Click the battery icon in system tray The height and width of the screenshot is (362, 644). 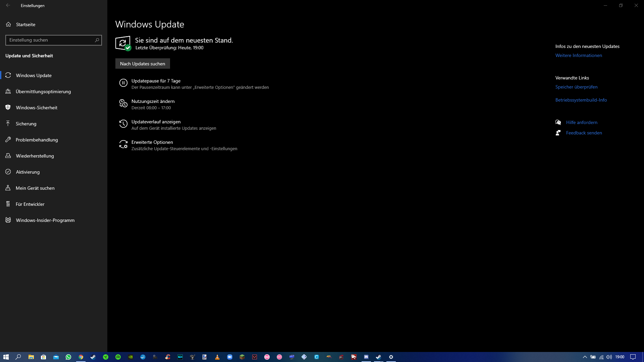point(593,357)
